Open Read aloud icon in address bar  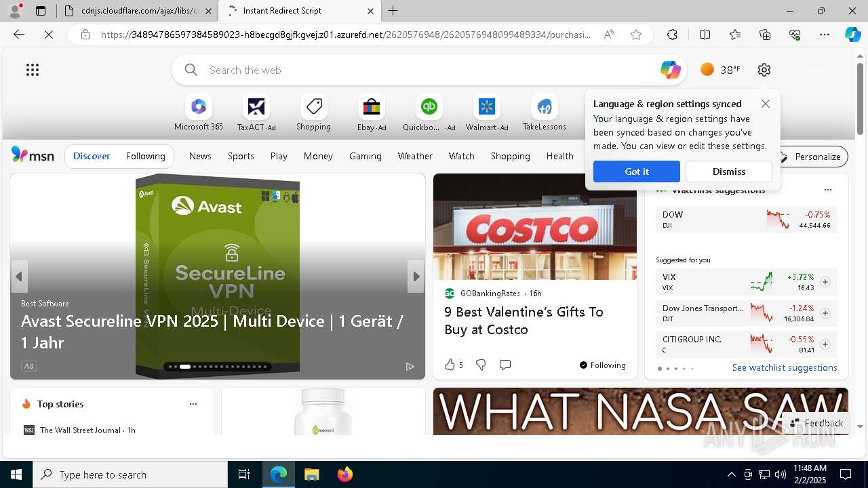[x=609, y=35]
